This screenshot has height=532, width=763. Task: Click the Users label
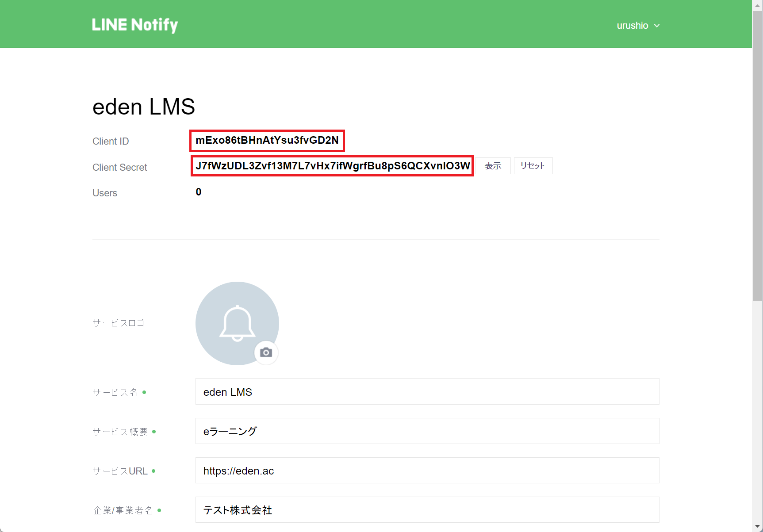click(x=105, y=193)
